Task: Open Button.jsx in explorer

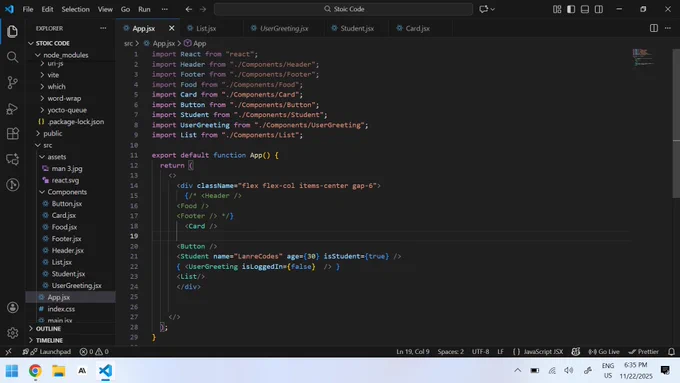Action: point(71,204)
